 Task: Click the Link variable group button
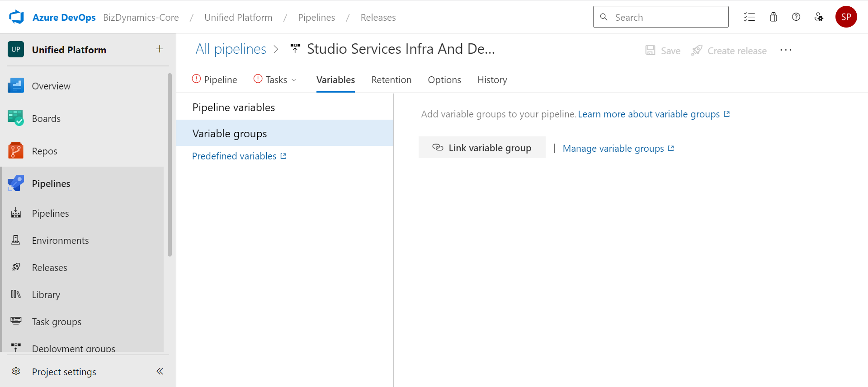(x=482, y=148)
